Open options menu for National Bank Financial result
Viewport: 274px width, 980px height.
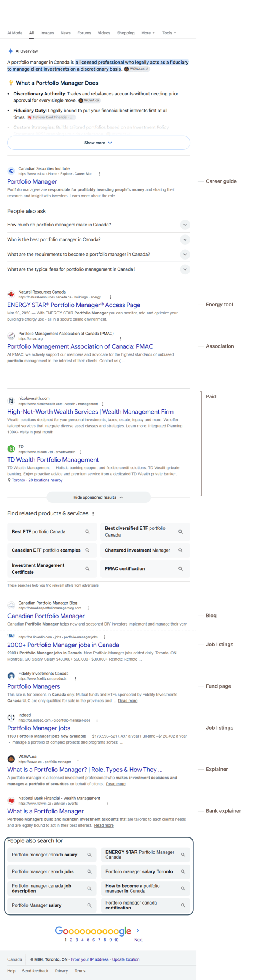(107, 804)
